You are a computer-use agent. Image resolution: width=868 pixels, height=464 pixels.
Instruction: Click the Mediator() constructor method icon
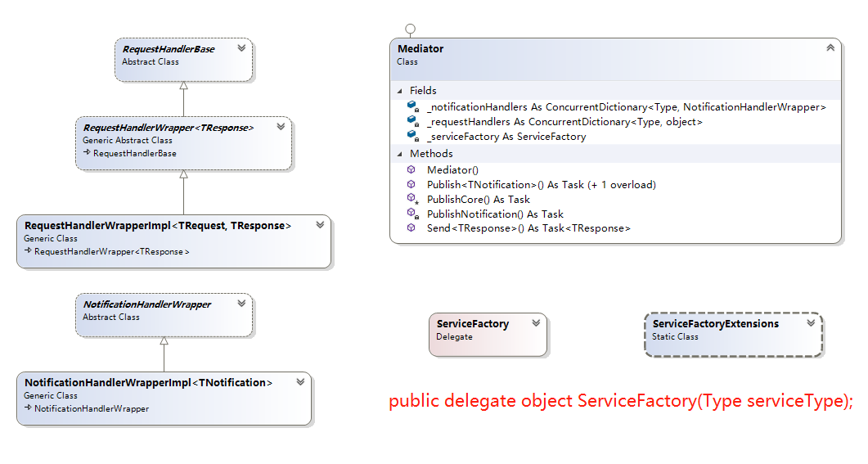pos(412,169)
